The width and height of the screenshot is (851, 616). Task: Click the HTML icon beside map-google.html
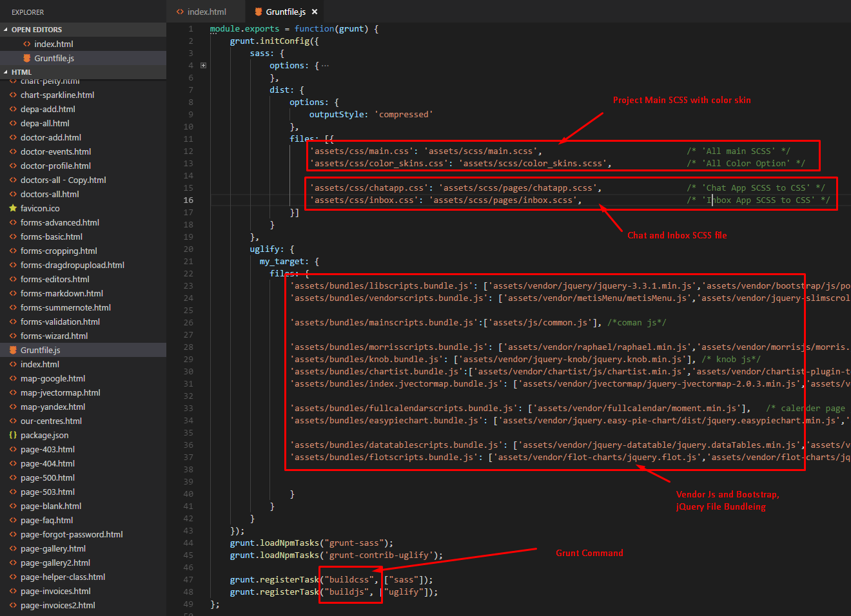pos(13,378)
